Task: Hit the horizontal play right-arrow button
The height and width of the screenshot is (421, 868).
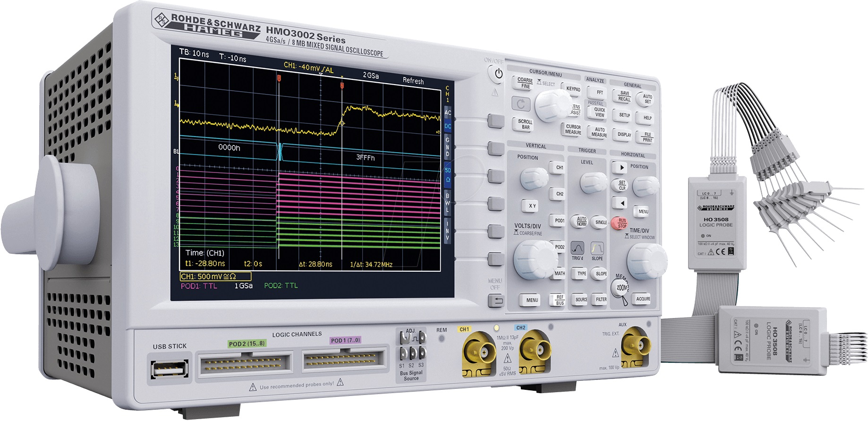Action: pos(620,167)
